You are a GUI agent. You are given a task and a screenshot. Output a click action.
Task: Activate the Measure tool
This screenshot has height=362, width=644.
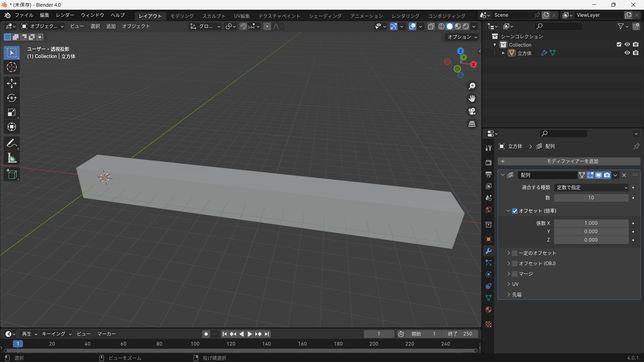[12, 158]
